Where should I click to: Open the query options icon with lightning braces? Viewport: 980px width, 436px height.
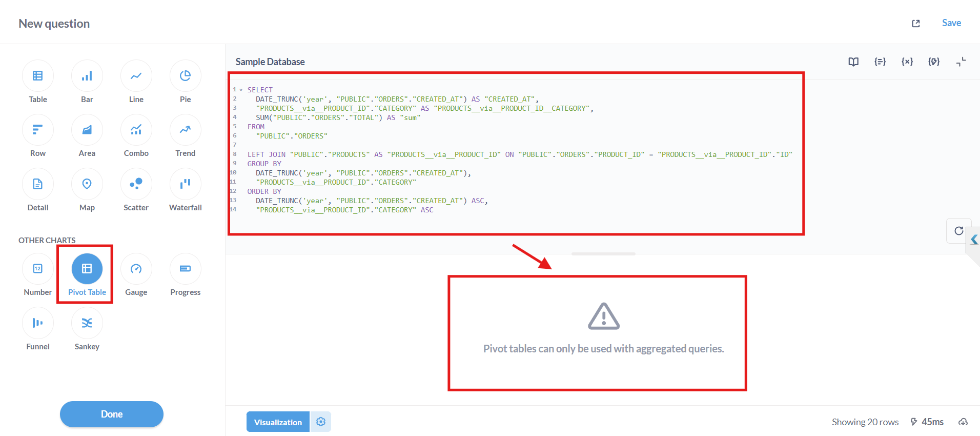tap(934, 62)
